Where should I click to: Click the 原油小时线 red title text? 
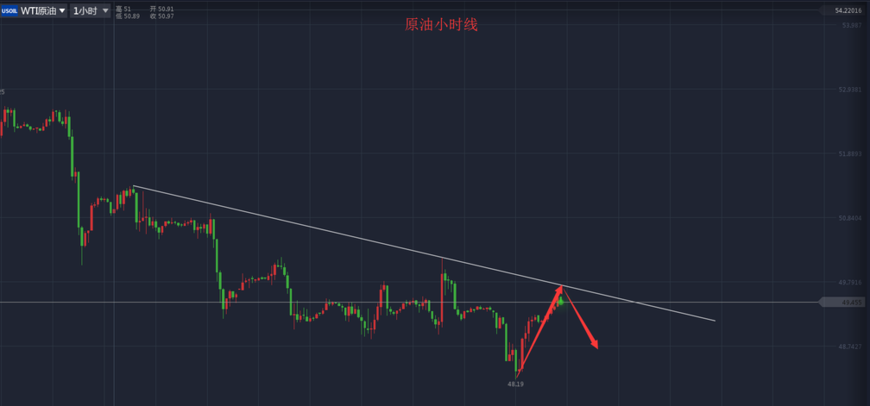[x=441, y=25]
